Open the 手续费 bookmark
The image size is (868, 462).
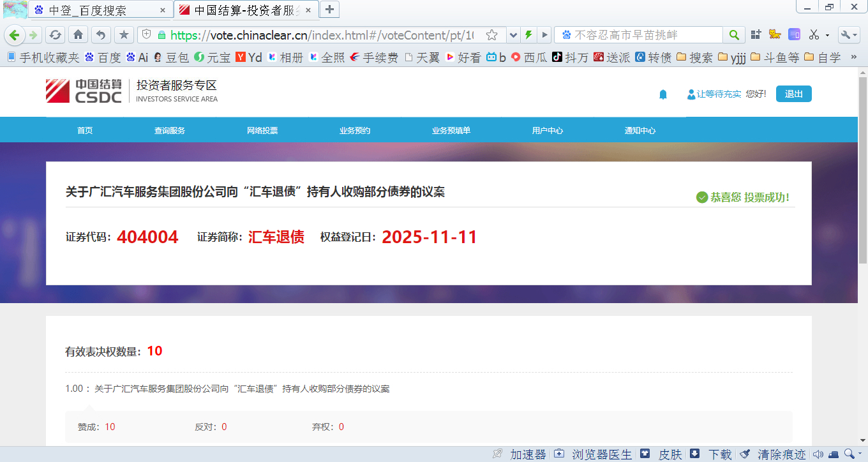(x=374, y=57)
